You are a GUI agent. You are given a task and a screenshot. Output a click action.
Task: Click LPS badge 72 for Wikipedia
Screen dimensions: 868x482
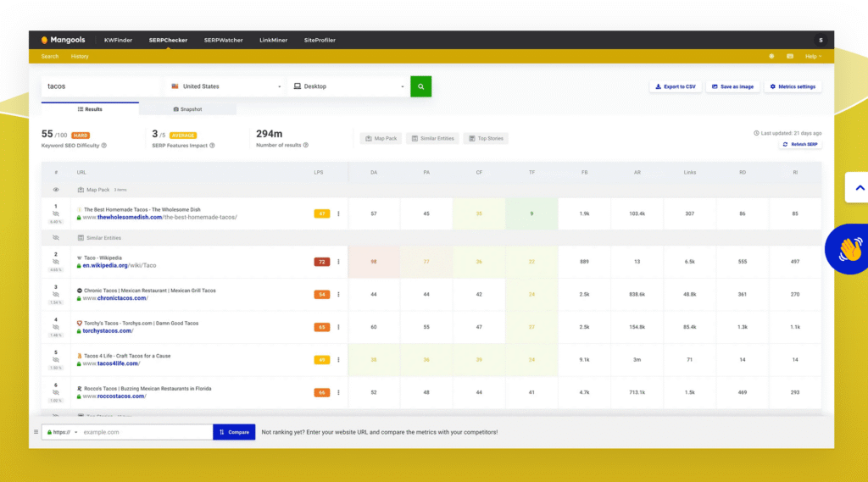pyautogui.click(x=321, y=262)
